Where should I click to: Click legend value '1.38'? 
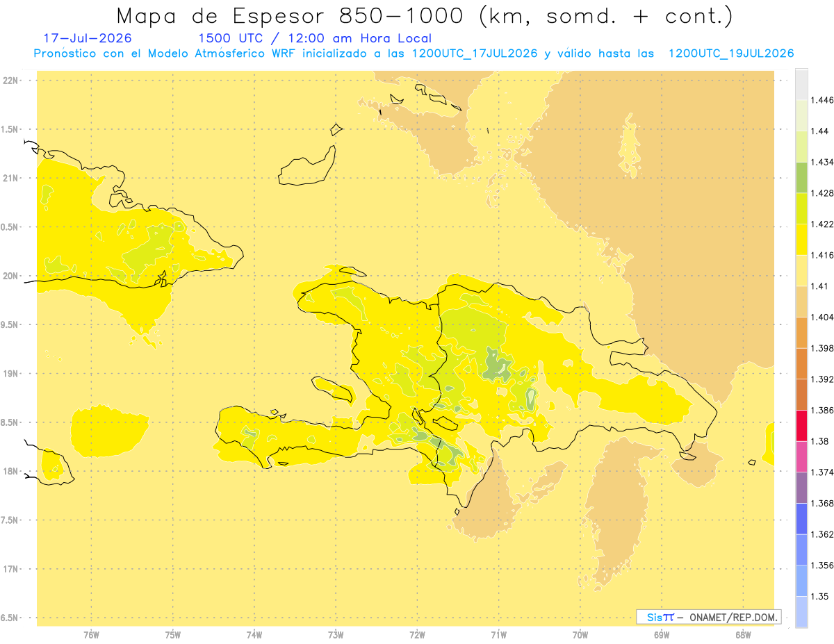[x=820, y=441]
